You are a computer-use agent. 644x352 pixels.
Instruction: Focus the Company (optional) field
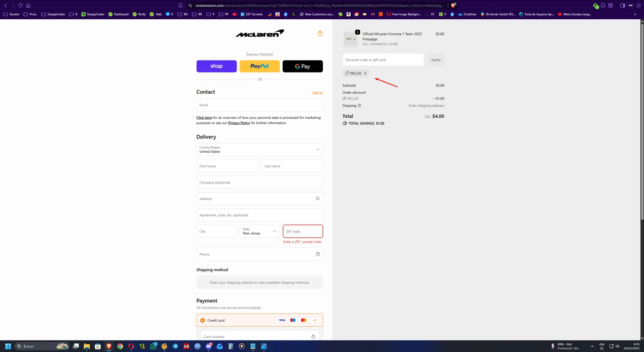pyautogui.click(x=260, y=182)
